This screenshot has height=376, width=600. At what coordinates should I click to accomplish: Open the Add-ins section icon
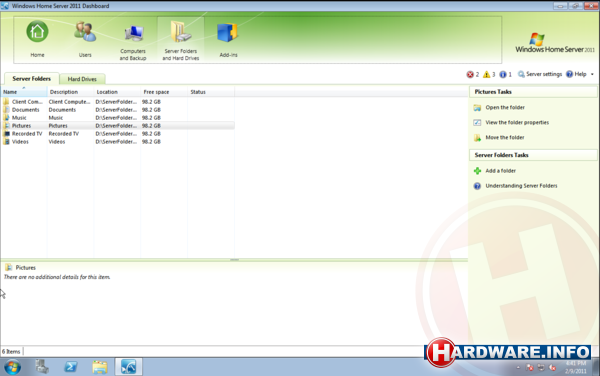tap(228, 32)
